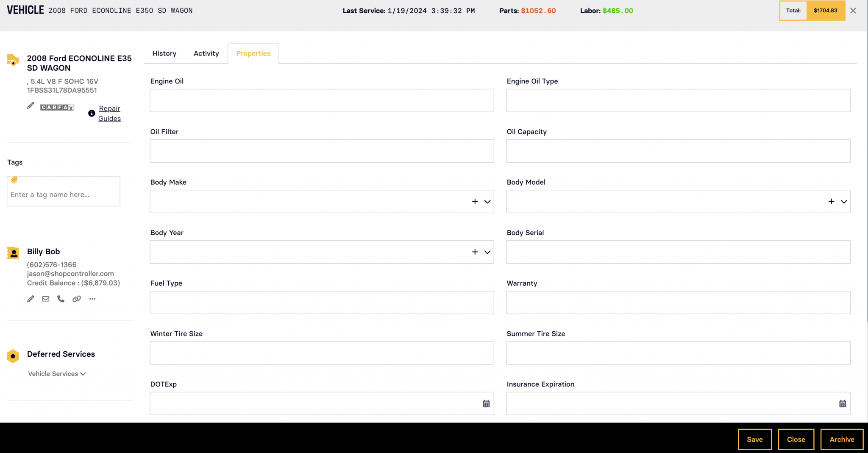Open the Insurance Expiration calendar picker
Viewport: 868px width, 453px height.
click(843, 403)
